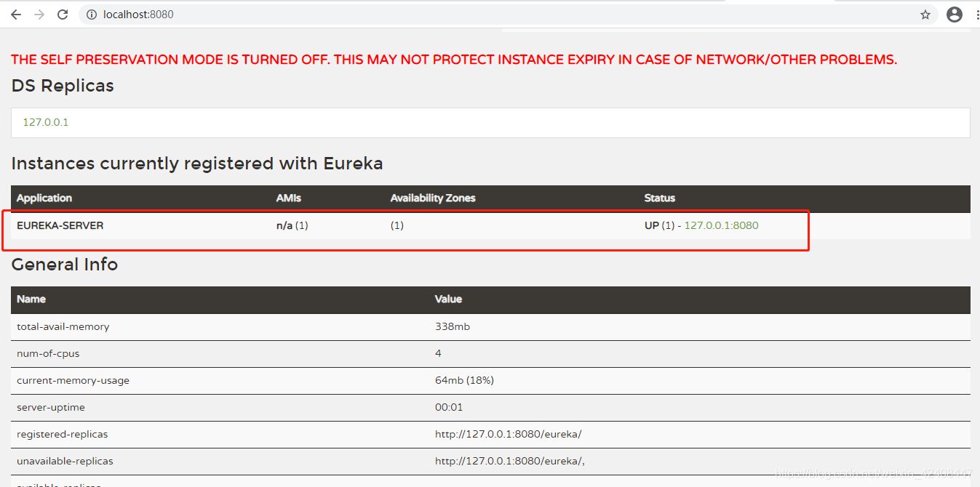This screenshot has height=487, width=980.
Task: Open the 127.0.0.1 DS replica link
Action: (46, 122)
